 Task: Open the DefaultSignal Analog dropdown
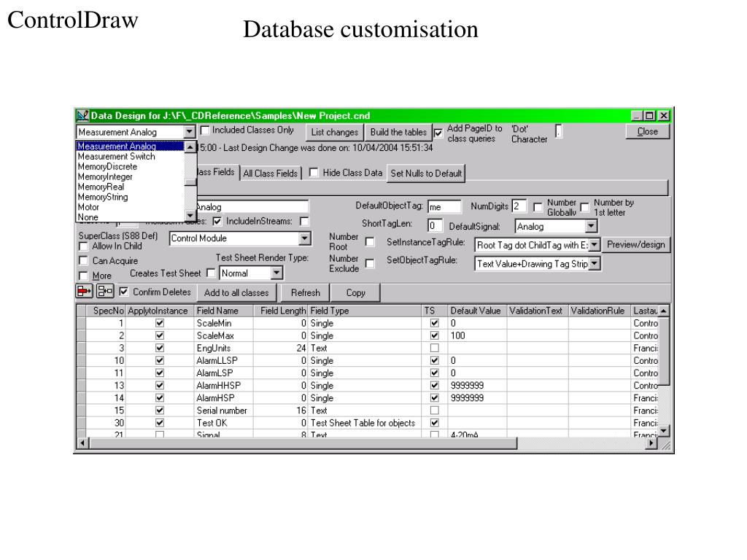(591, 226)
